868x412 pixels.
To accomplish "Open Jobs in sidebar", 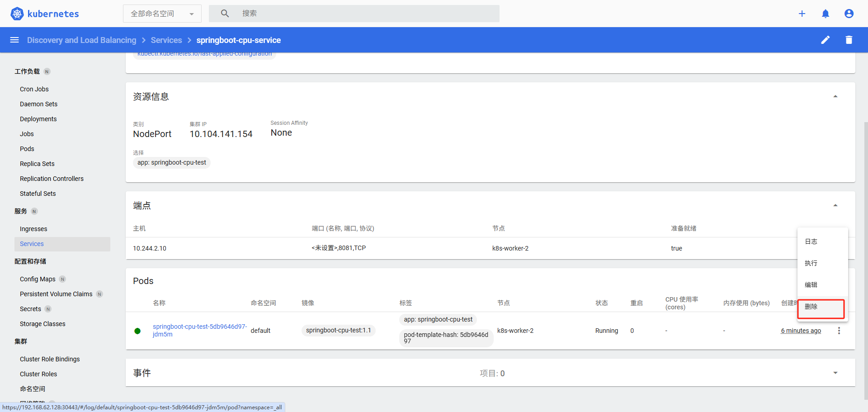I will click(x=27, y=134).
